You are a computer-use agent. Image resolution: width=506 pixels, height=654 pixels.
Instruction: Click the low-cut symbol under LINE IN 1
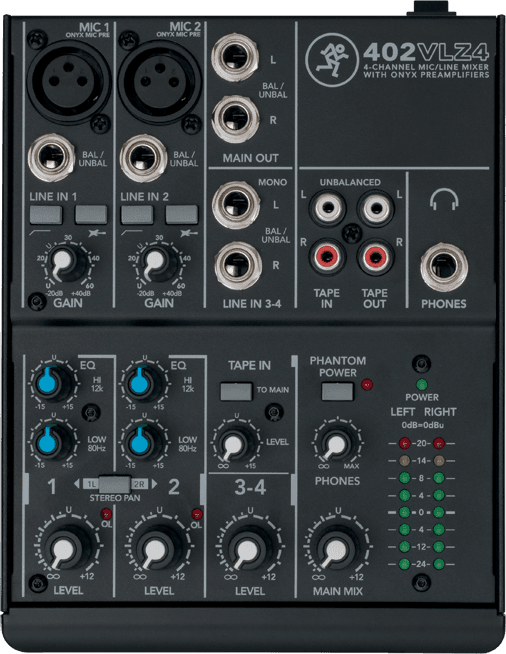tap(40, 232)
